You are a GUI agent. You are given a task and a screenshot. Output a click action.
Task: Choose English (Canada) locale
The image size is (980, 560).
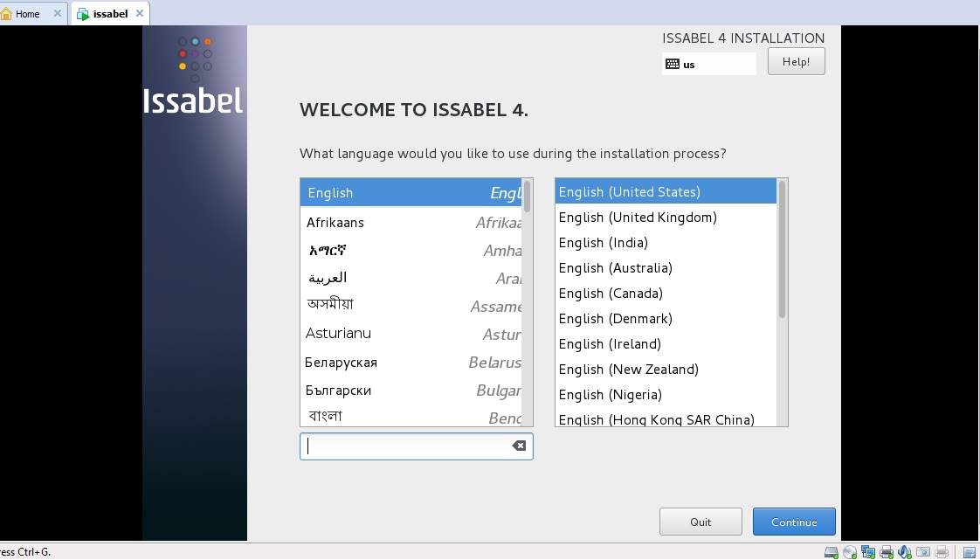(x=666, y=294)
